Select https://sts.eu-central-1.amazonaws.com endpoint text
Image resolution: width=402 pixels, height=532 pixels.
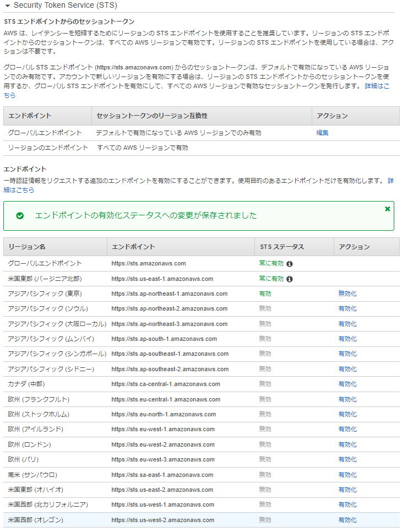pos(166,400)
